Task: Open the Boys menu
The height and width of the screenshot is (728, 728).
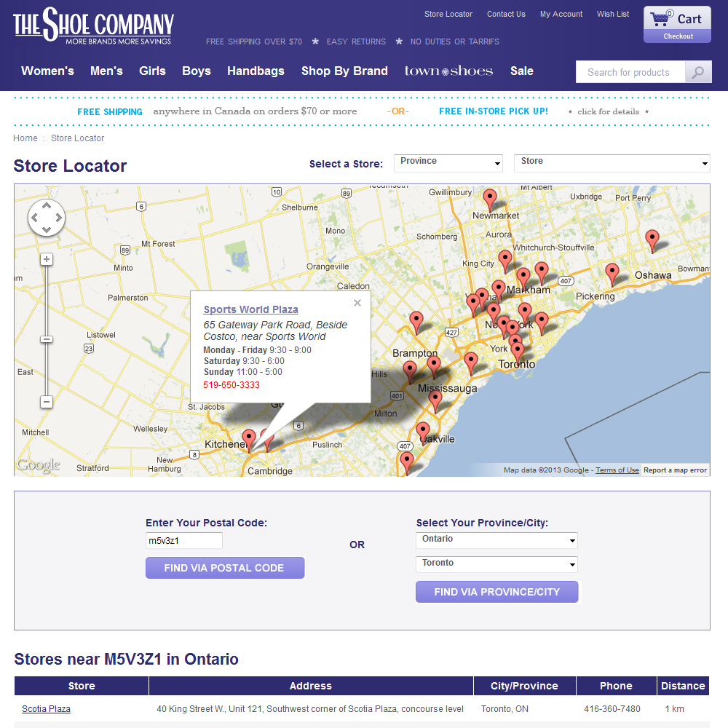Action: 197,71
